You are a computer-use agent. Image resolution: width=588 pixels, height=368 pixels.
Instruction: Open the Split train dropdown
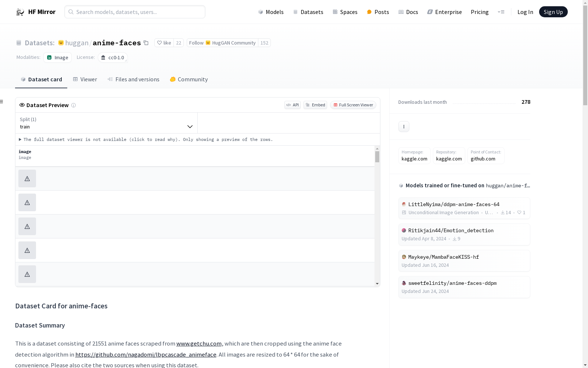point(106,123)
